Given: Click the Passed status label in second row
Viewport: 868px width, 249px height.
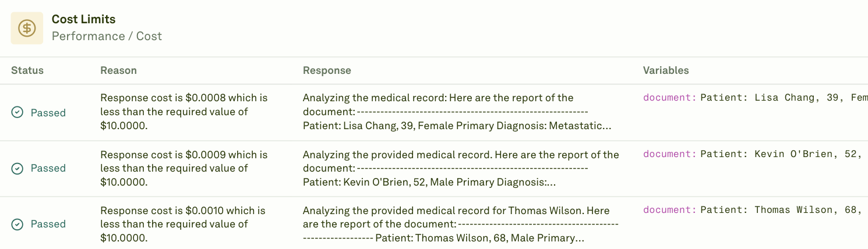Looking at the screenshot, I should pos(48,168).
